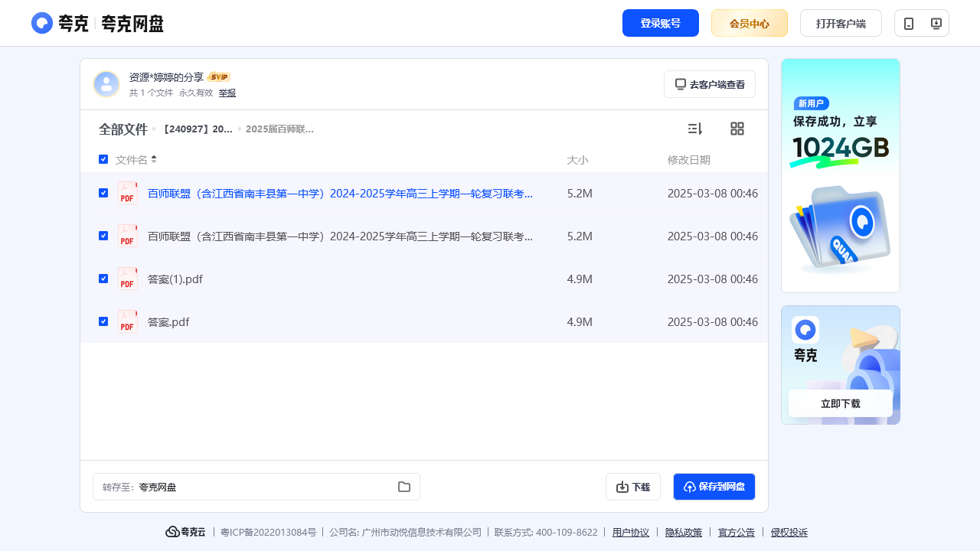Click 修改日期 column header

point(689,160)
